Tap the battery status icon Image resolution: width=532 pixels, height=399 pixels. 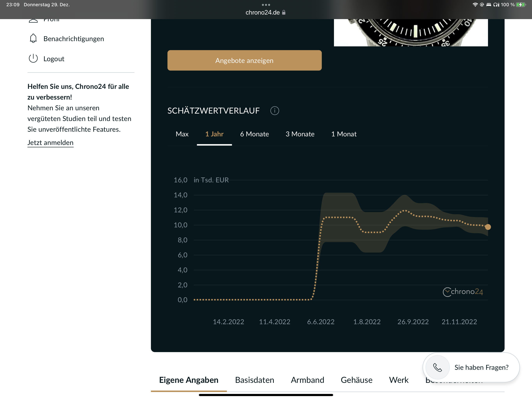coord(521,5)
